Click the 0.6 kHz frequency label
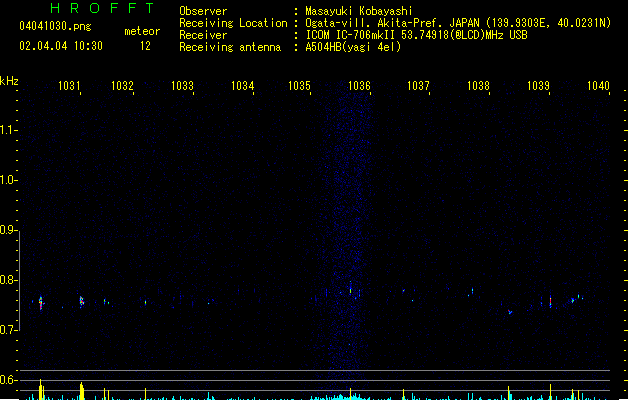Viewport: 629px width, 400px height. click(x=7, y=380)
